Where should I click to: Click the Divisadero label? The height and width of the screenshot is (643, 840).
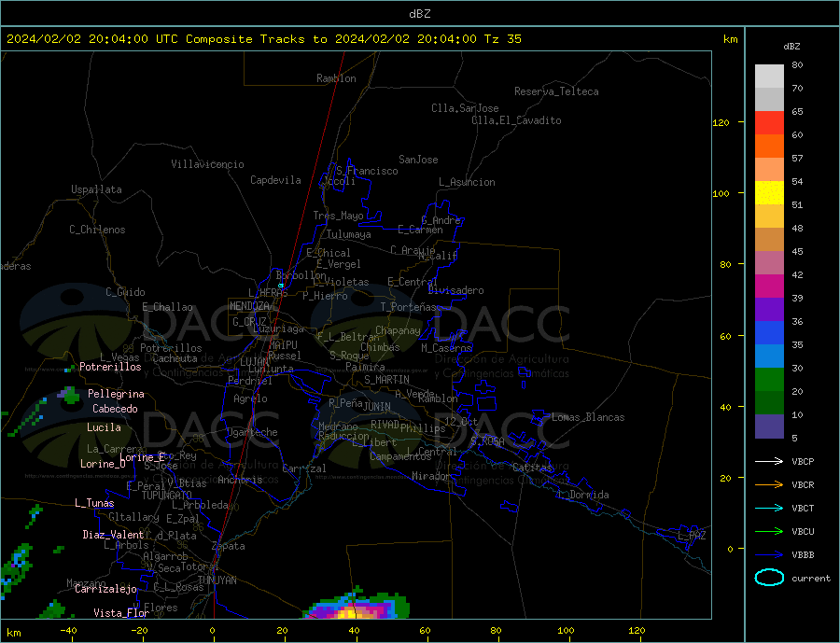coord(455,290)
